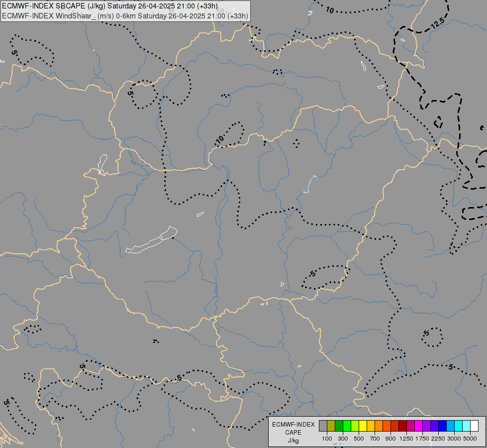Click legend value 900
Viewport: 487px width, 448px height.
390,439
